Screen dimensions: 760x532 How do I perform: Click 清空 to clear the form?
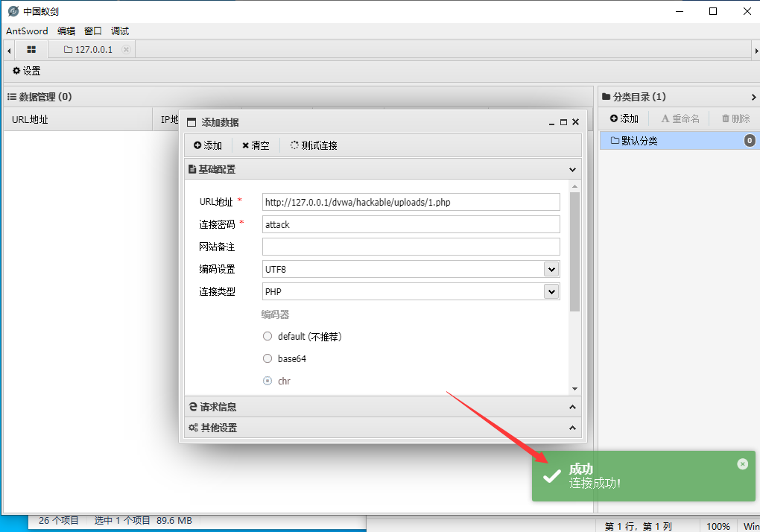[256, 145]
